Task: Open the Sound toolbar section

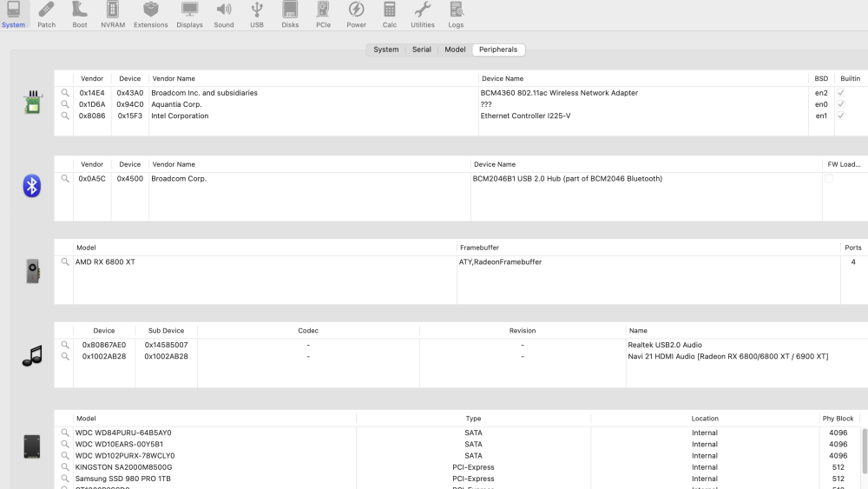Action: coord(224,15)
